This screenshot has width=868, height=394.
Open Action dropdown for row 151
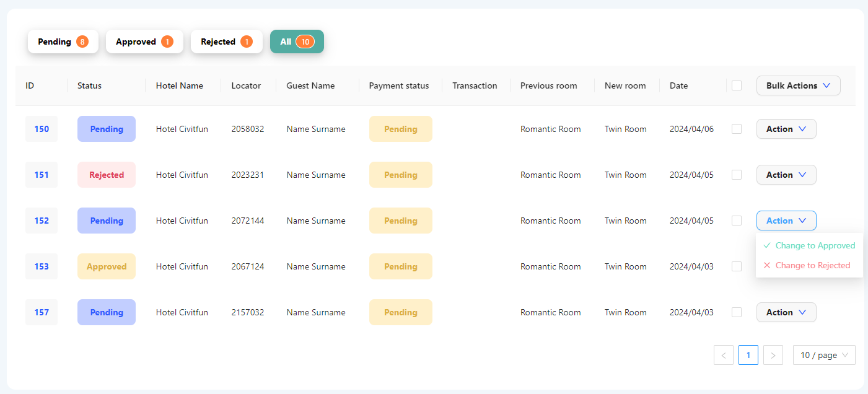tap(786, 175)
